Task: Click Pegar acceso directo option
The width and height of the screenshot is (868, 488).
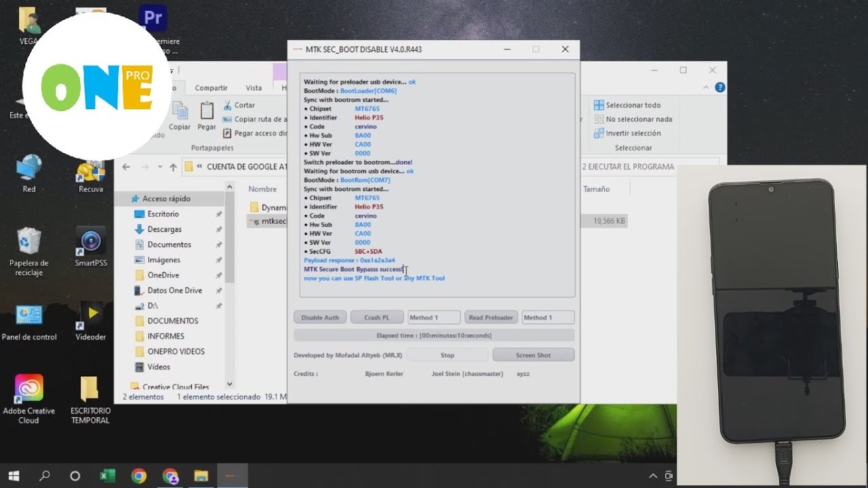Action: pos(255,134)
